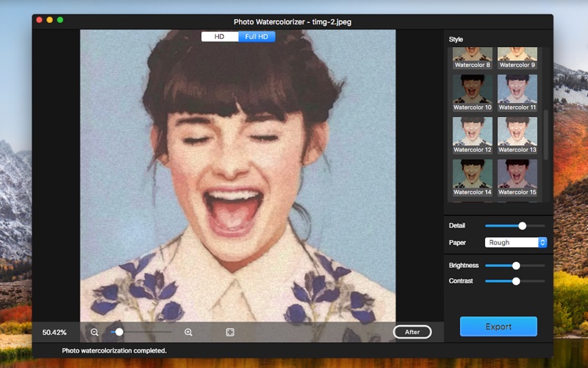Image resolution: width=588 pixels, height=368 pixels.
Task: Toggle the After preview button
Action: (x=412, y=332)
